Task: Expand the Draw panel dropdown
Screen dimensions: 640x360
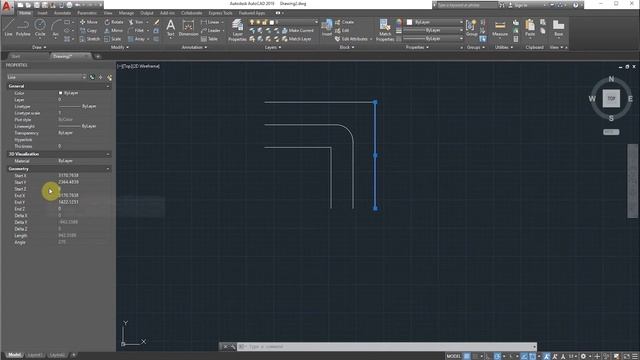Action: pyautogui.click(x=39, y=47)
